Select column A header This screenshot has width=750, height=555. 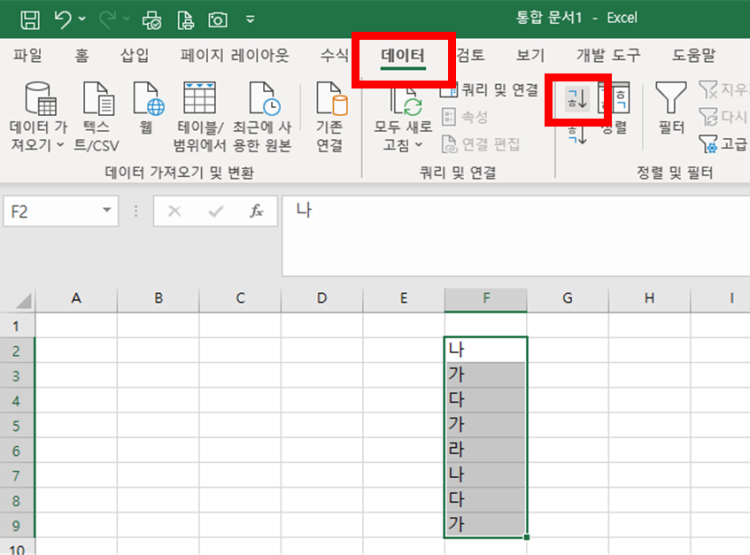point(76,299)
